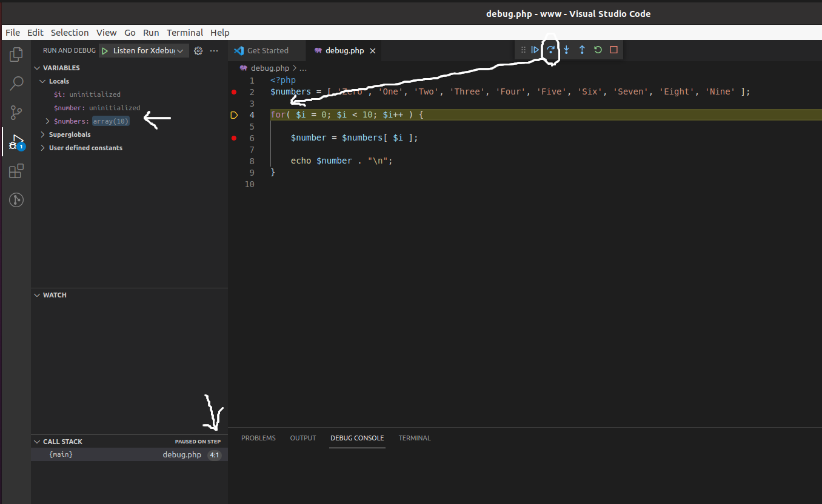The height and width of the screenshot is (504, 822).
Task: Toggle the breakpoint on line 2
Action: click(234, 92)
